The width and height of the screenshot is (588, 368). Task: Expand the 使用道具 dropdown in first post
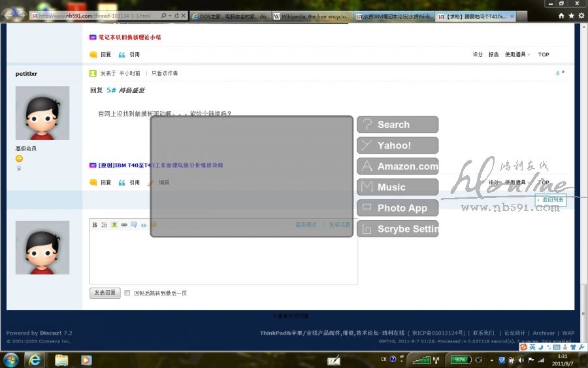point(517,55)
